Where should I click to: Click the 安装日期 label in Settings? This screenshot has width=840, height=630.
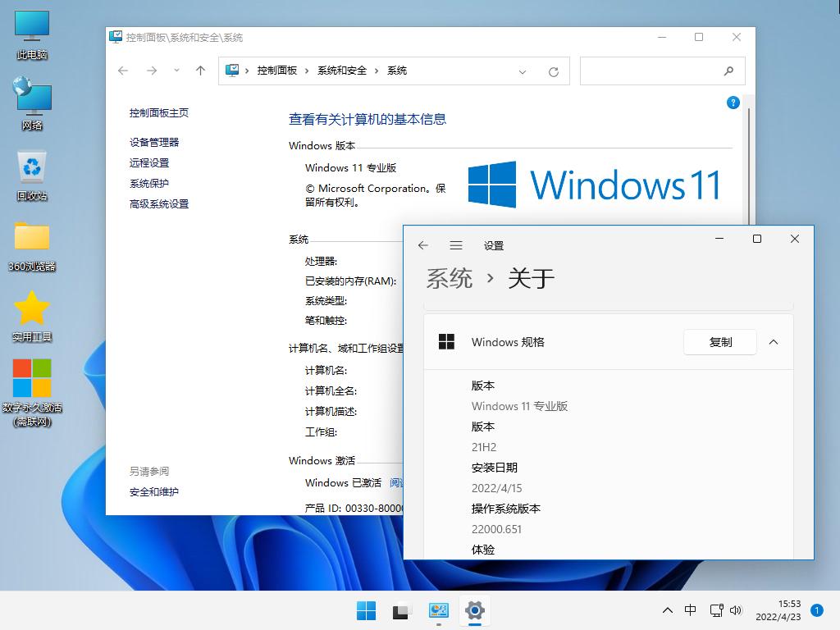tap(495, 468)
